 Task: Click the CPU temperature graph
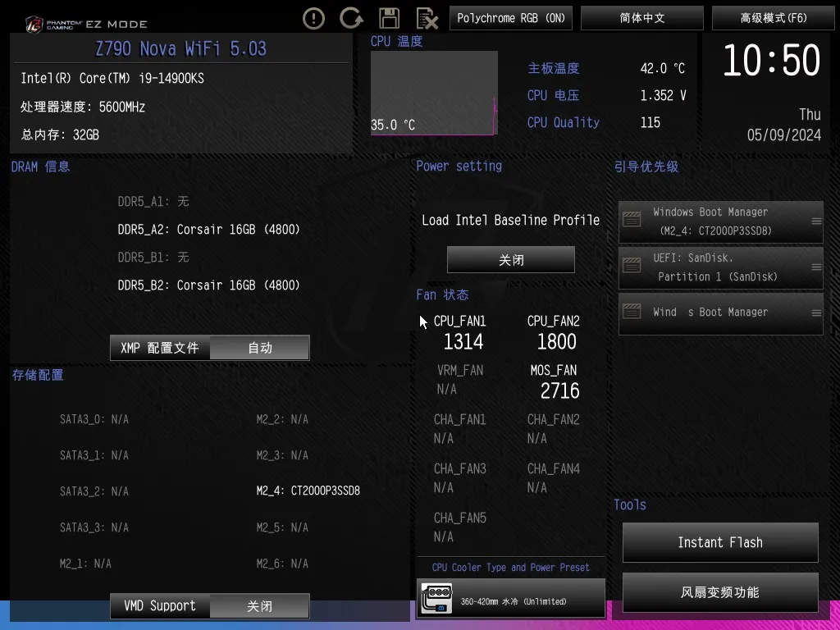434,94
